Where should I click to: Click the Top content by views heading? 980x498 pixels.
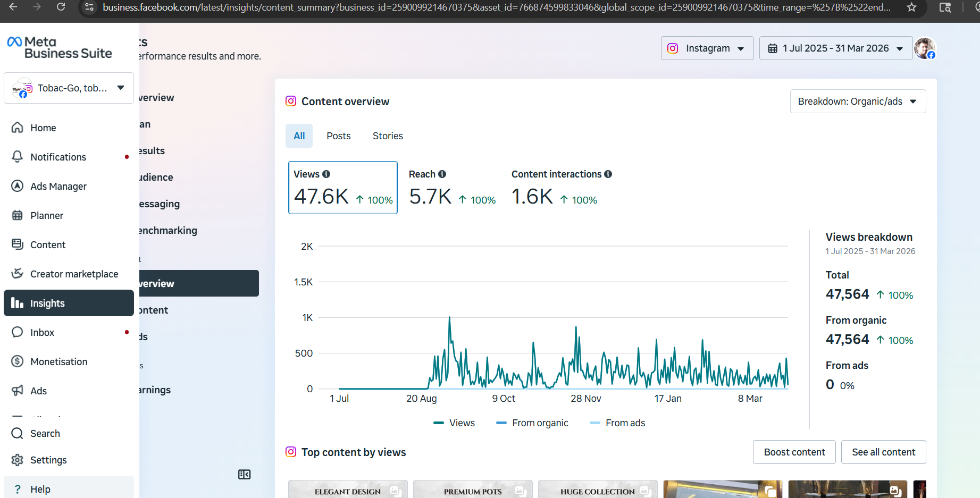tap(354, 452)
